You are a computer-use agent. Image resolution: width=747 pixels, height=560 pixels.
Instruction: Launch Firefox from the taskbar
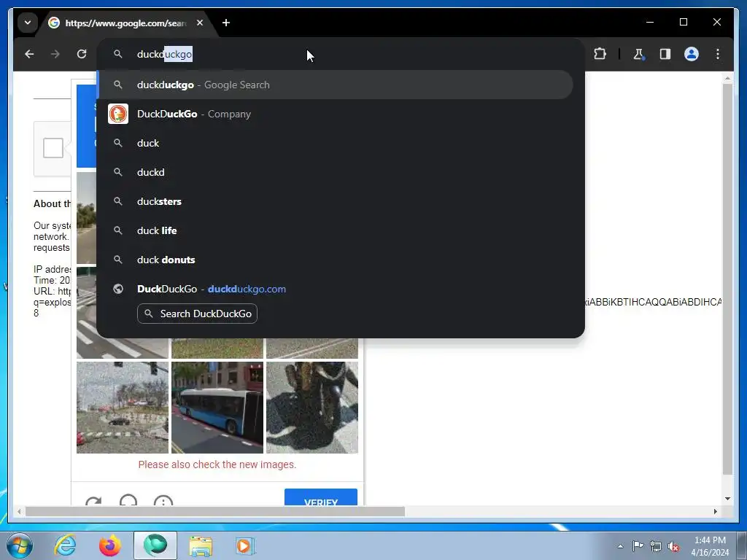110,545
